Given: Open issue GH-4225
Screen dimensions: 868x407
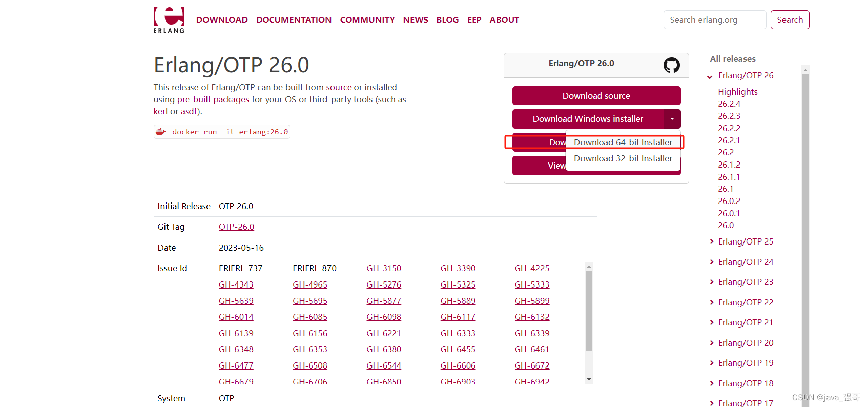Looking at the screenshot, I should tap(532, 268).
